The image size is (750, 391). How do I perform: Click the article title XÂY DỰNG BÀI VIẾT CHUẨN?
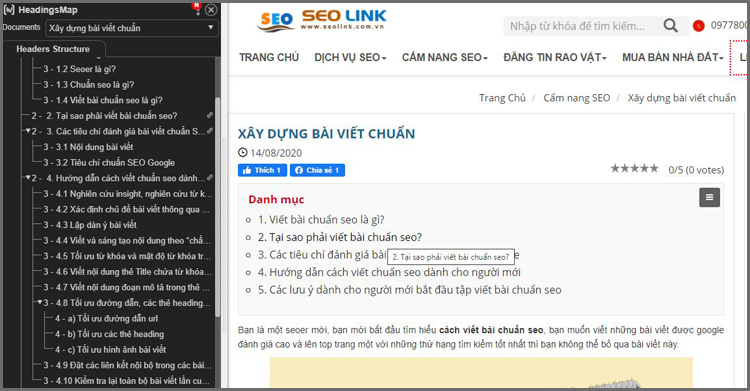click(326, 134)
